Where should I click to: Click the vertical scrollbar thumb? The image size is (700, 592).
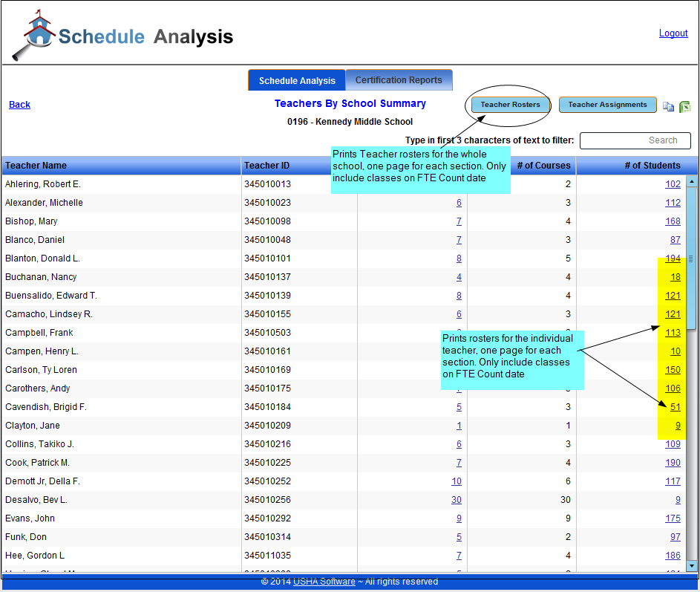coord(692,258)
